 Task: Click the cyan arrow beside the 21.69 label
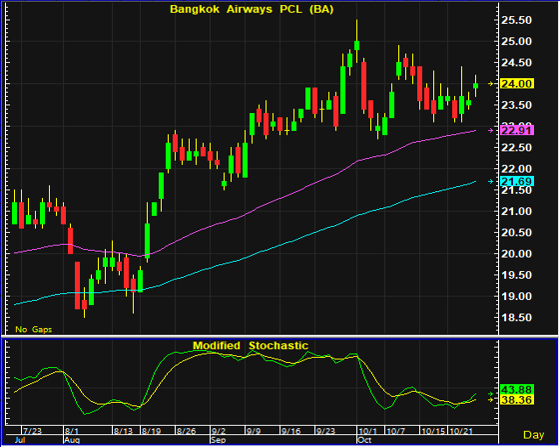tap(491, 182)
